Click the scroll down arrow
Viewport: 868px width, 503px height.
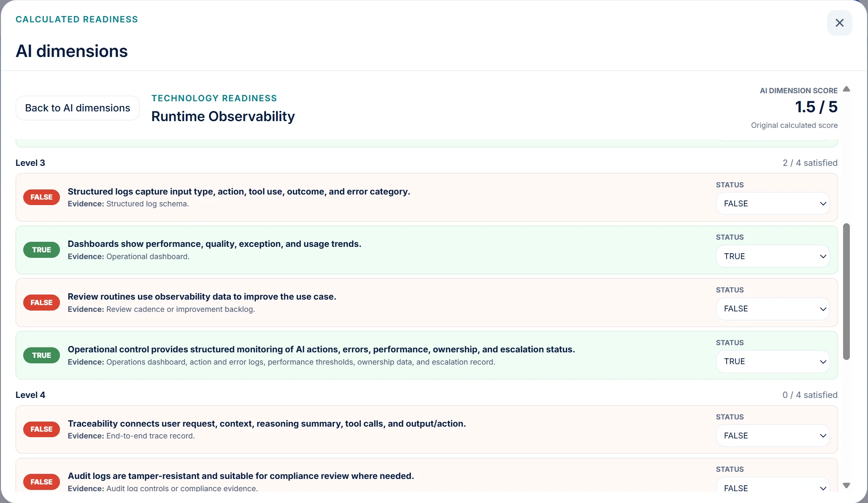click(846, 485)
